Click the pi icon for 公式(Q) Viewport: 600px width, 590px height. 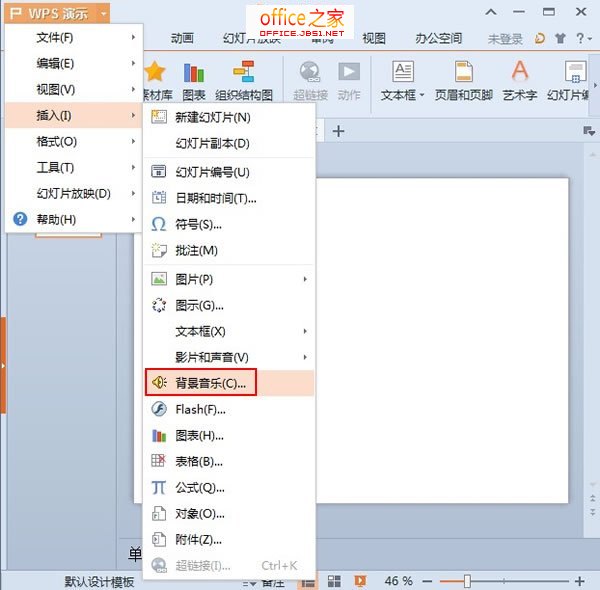(158, 487)
